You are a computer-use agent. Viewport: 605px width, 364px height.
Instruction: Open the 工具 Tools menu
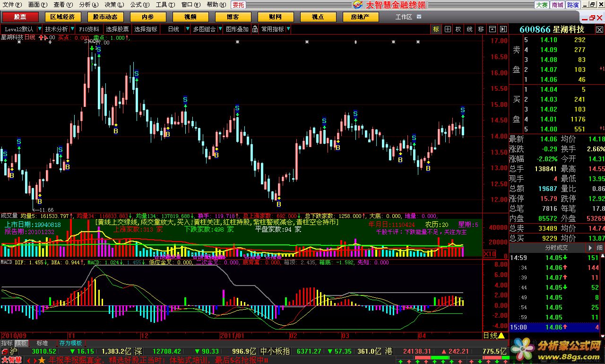[x=165, y=5]
